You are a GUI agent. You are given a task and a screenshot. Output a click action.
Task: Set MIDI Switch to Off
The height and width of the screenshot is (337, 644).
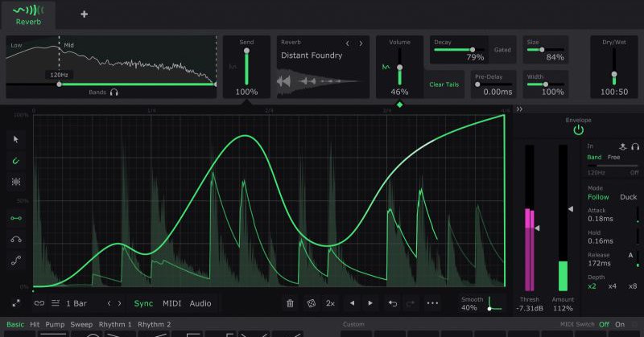(604, 324)
